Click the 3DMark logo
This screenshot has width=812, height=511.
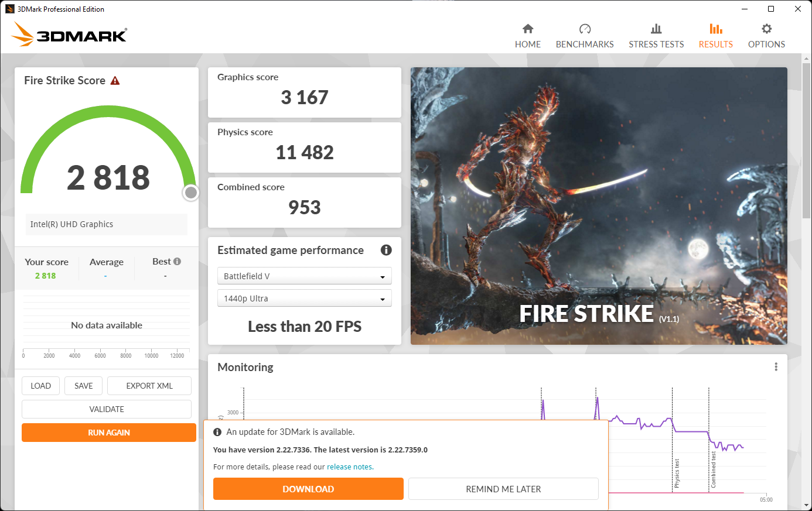point(69,34)
